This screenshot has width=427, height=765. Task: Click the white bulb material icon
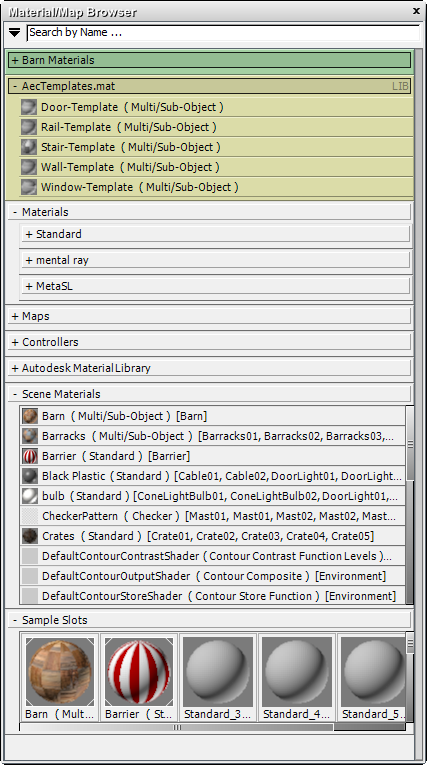coord(30,496)
